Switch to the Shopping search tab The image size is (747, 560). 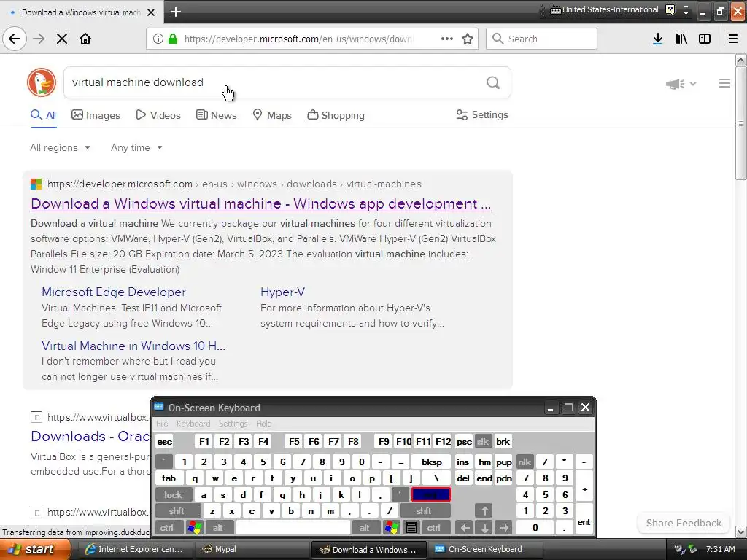pyautogui.click(x=336, y=115)
